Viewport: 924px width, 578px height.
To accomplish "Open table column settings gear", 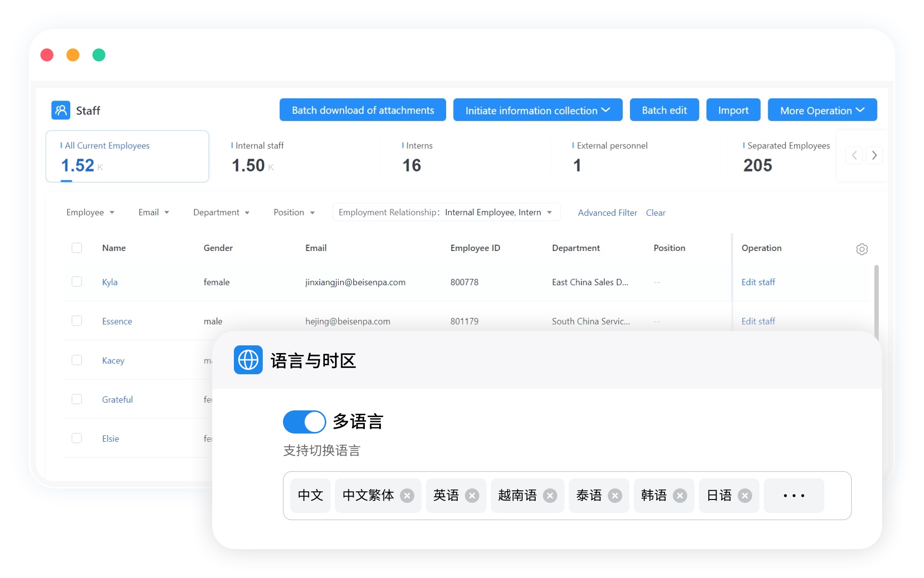I will click(861, 249).
